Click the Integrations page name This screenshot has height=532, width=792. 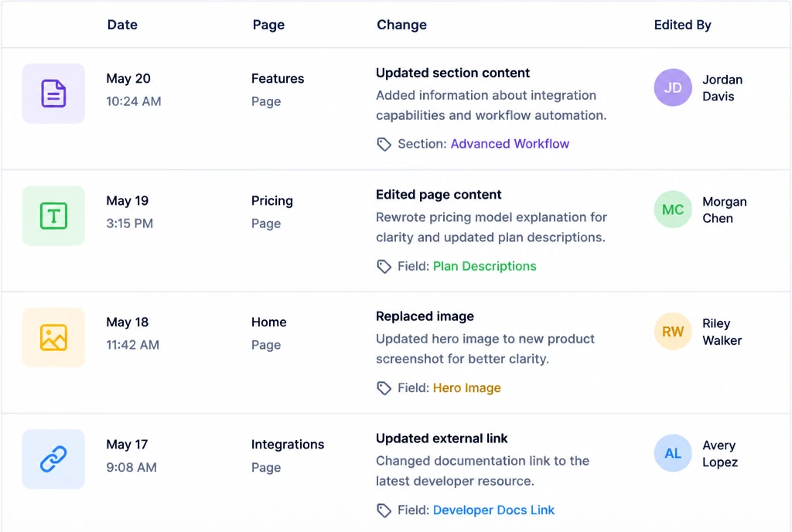pos(288,445)
